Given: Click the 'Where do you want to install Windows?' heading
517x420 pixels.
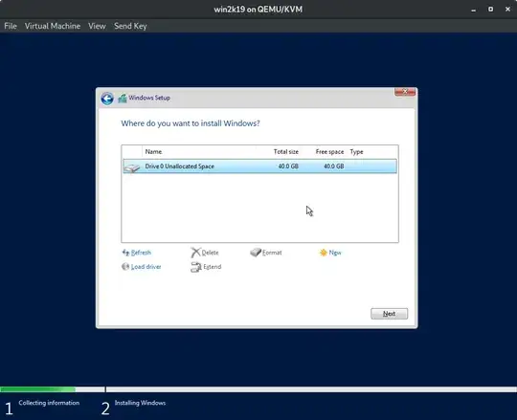Looking at the screenshot, I should [191, 123].
